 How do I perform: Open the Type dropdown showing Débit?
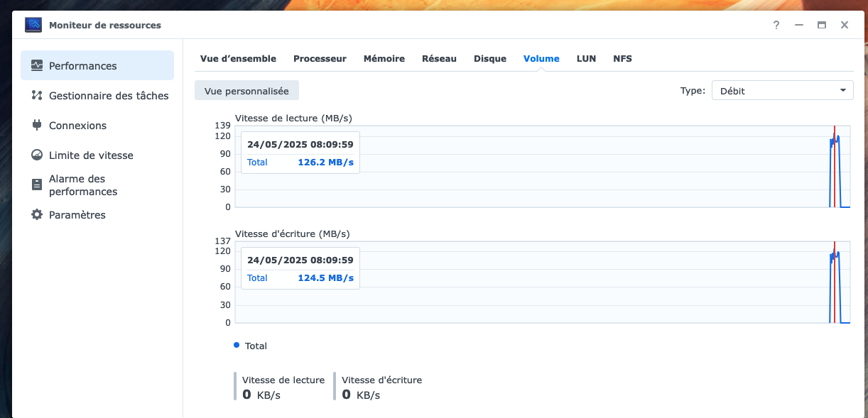(782, 90)
